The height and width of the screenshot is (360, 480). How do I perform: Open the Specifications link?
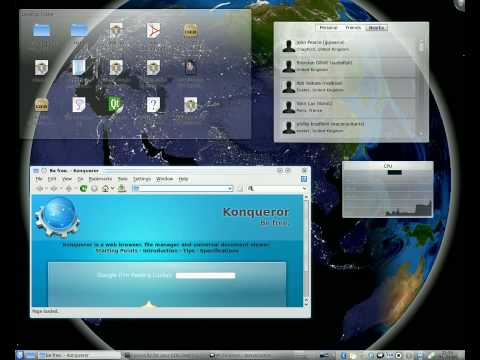pos(219,251)
